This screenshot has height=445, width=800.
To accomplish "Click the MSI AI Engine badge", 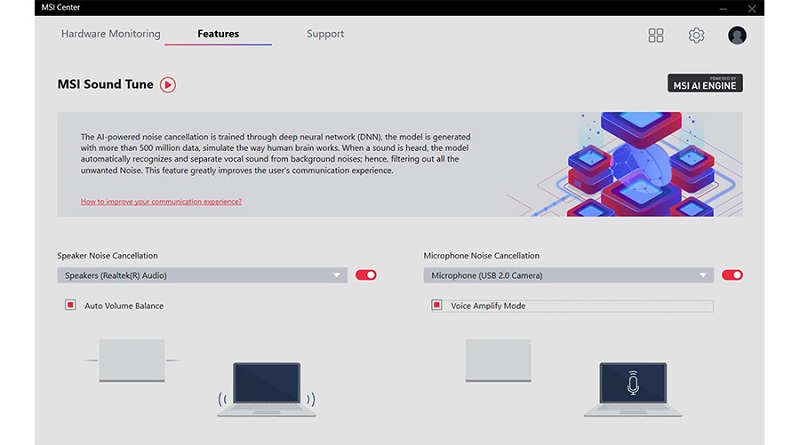I will 705,83.
